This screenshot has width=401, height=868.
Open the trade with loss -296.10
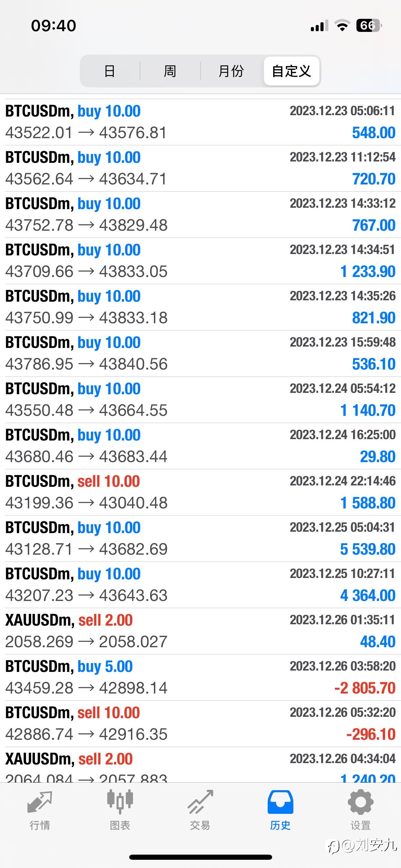click(x=200, y=724)
